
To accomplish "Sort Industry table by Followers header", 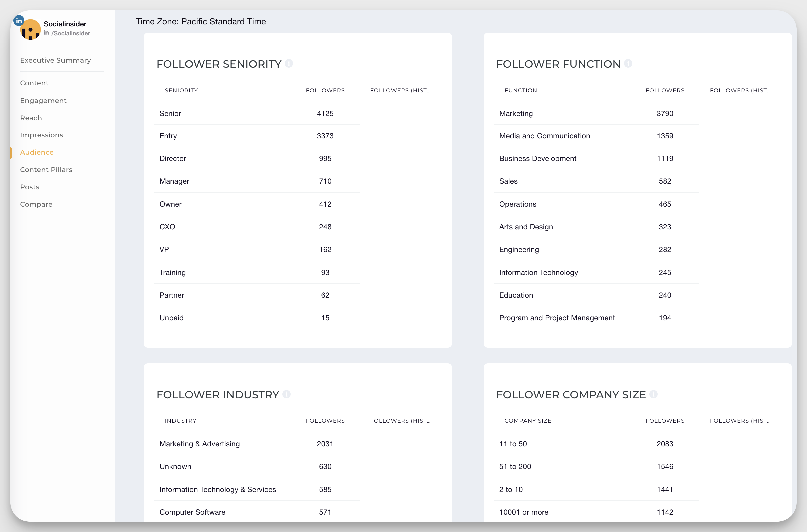I will click(x=325, y=421).
